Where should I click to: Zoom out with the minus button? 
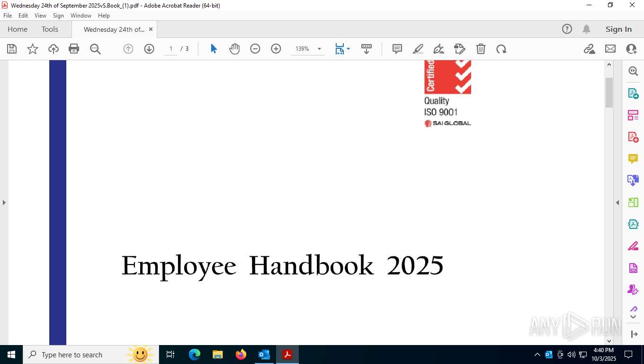(x=255, y=49)
